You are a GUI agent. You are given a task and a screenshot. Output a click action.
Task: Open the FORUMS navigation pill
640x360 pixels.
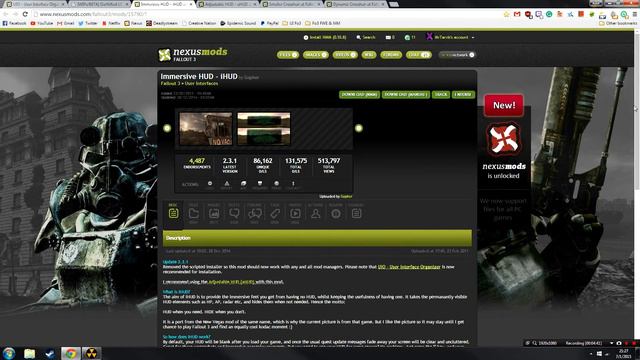coord(391,55)
